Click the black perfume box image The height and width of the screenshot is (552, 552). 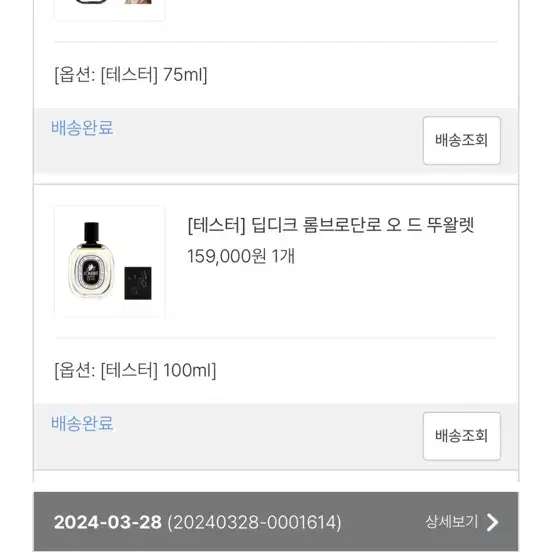138,283
